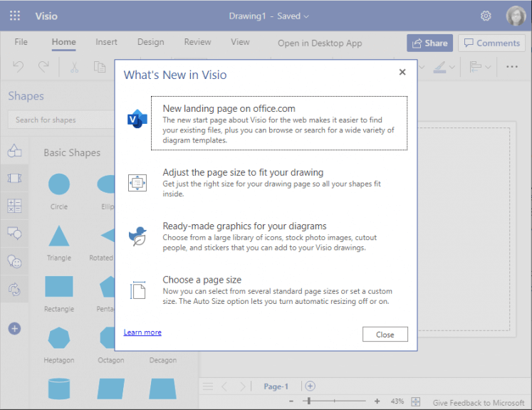Expand the align dropdown arrow

(x=488, y=67)
